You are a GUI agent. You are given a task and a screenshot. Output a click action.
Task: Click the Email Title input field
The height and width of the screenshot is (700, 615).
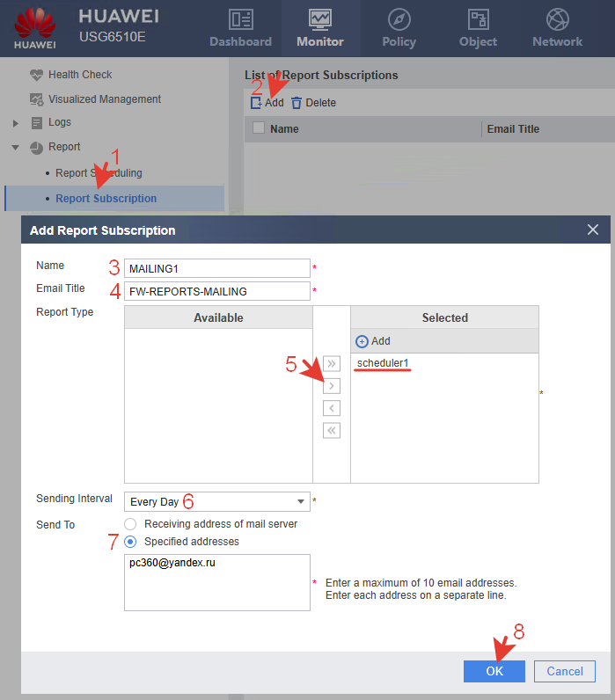pos(216,291)
